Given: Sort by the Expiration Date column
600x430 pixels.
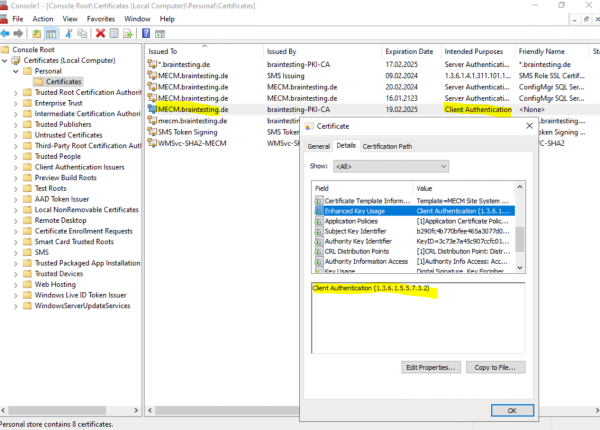Looking at the screenshot, I should tap(409, 51).
